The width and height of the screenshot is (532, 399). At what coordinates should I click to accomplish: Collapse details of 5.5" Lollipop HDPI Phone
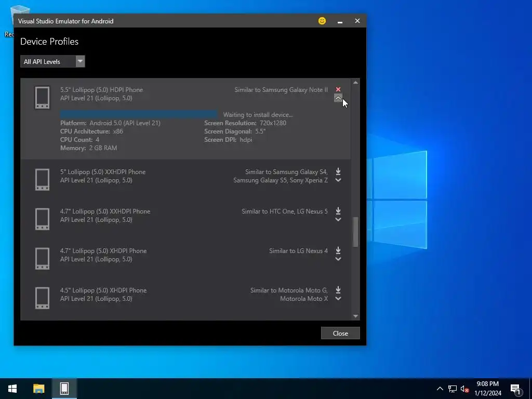point(338,98)
